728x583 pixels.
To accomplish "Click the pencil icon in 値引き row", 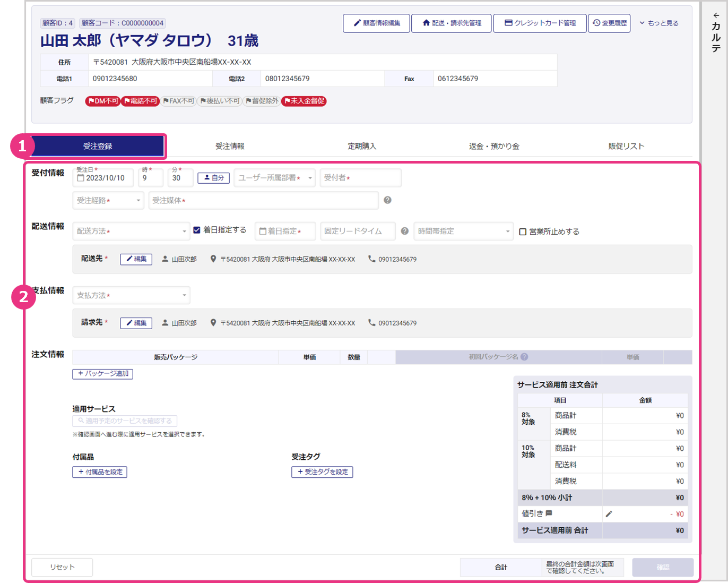I will tap(609, 513).
